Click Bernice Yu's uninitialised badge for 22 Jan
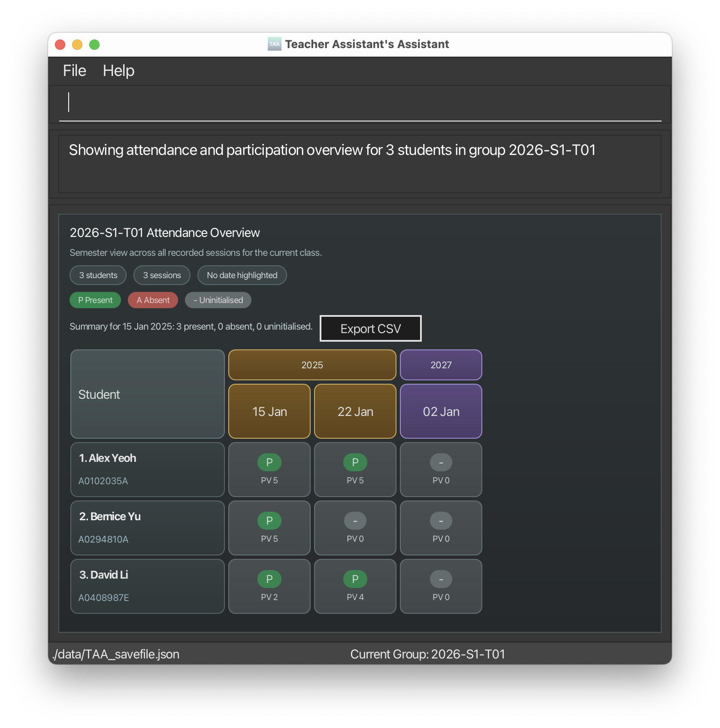The height and width of the screenshot is (728, 720). tap(355, 521)
